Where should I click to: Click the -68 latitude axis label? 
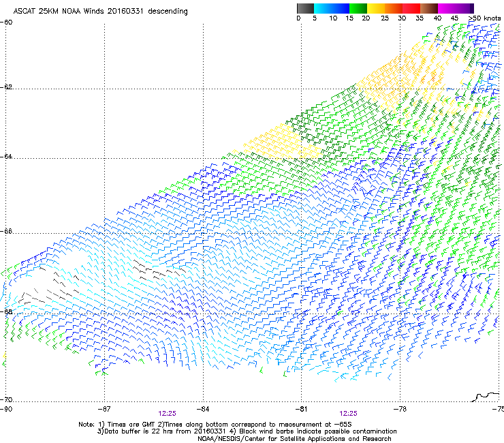click(6, 312)
